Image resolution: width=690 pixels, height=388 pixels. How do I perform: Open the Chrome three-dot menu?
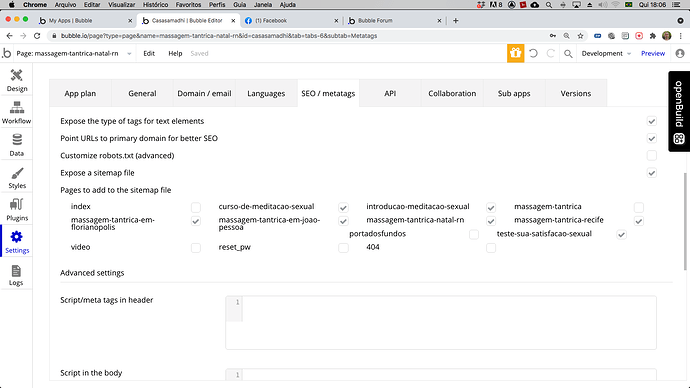coord(680,36)
